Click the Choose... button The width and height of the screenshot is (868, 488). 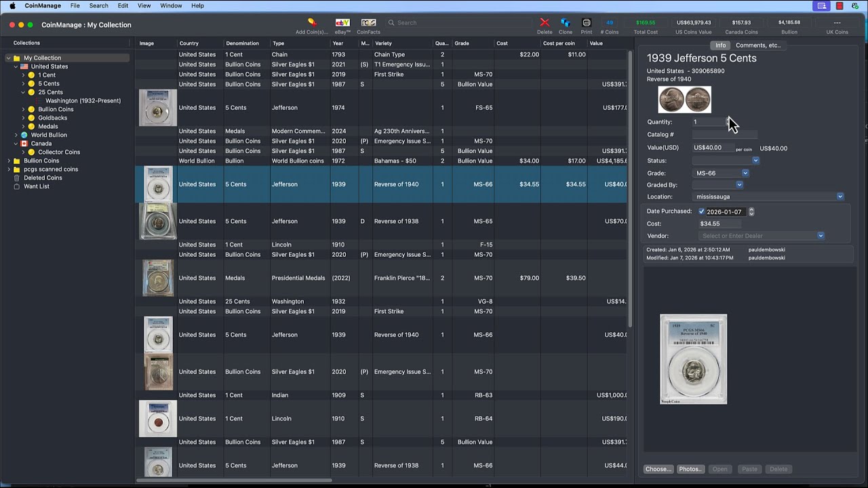click(x=658, y=469)
